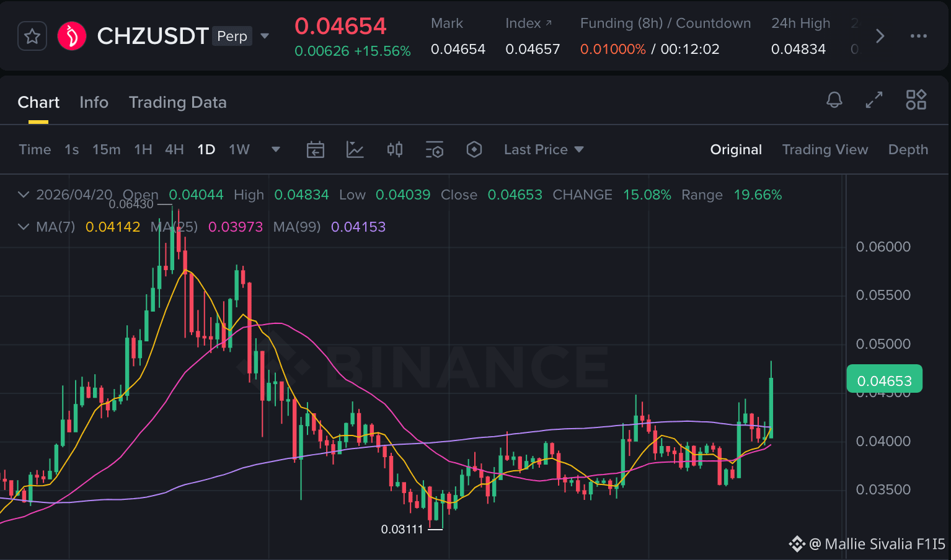Click the 0.03500 price axis label

[883, 489]
